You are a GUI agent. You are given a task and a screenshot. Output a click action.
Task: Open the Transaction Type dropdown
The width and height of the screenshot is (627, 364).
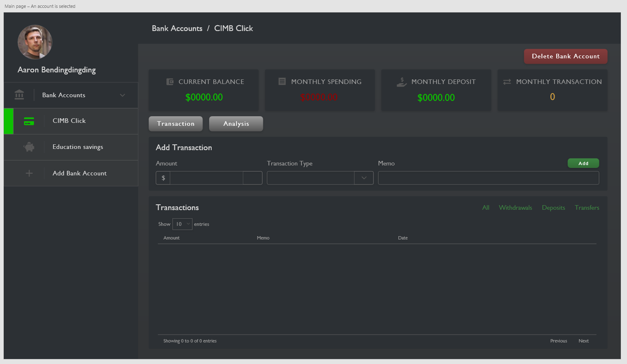click(363, 178)
